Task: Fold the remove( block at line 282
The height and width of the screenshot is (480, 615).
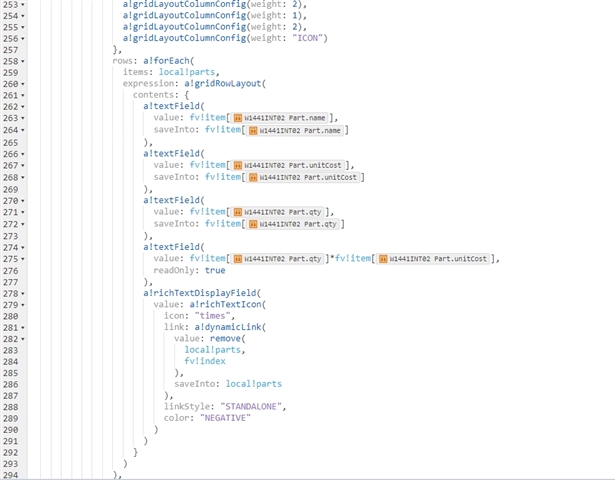Action: pos(23,339)
